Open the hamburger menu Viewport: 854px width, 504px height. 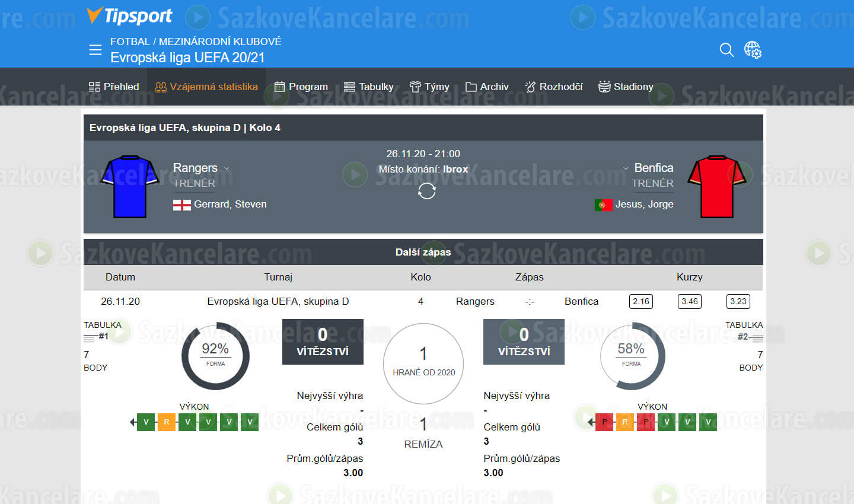[95, 50]
